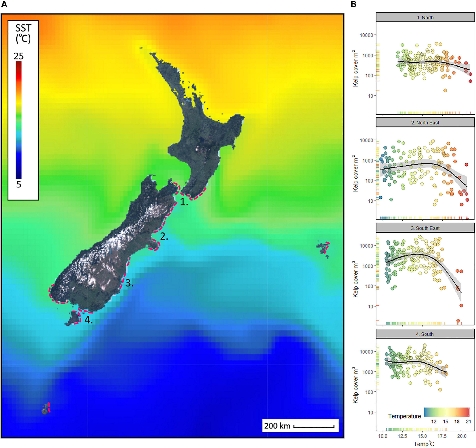This screenshot has height=448, width=476.
Task: Click the 'SST (°C)' legend title
Action: [23, 33]
